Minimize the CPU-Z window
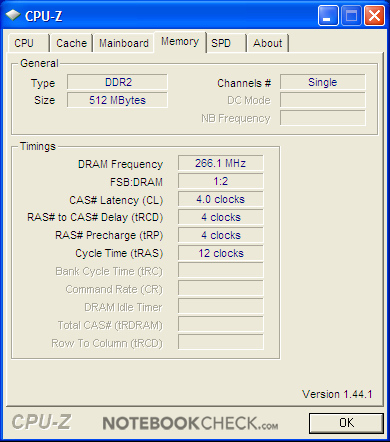This screenshot has height=442, width=390. 328,16
